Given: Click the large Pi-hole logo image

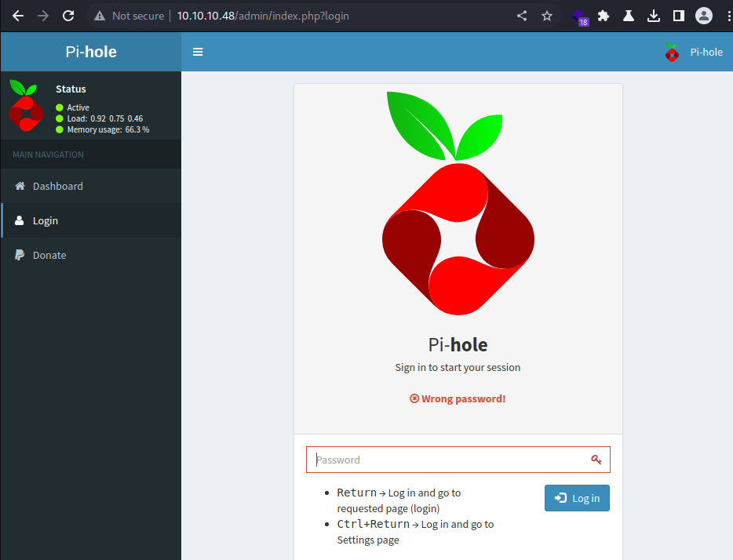Looking at the screenshot, I should tap(458, 203).
